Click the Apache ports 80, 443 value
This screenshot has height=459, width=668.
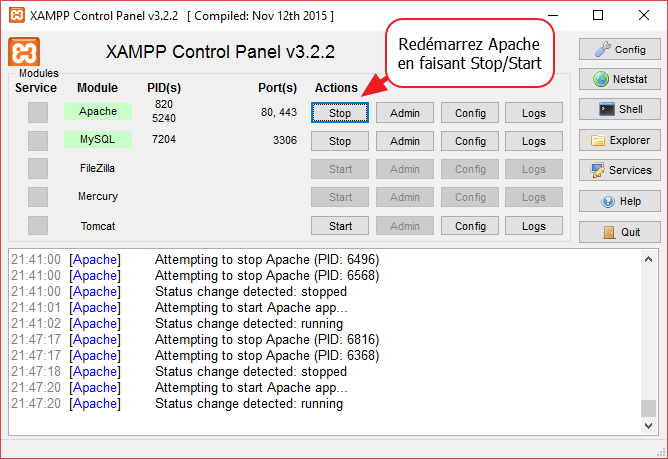tap(279, 112)
